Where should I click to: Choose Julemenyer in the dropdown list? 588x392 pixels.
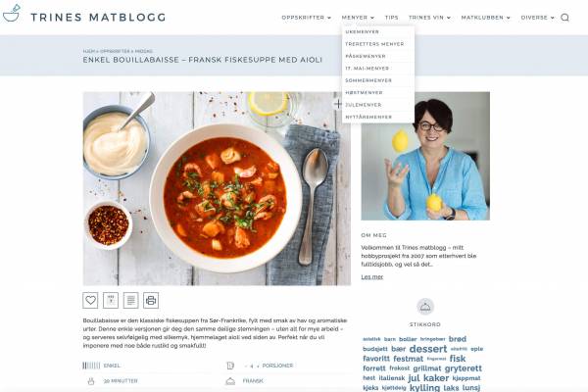click(364, 105)
